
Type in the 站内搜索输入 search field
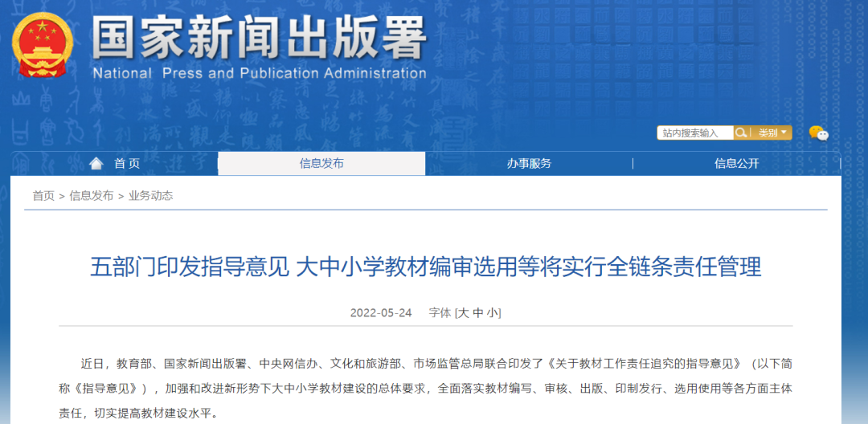point(694,132)
